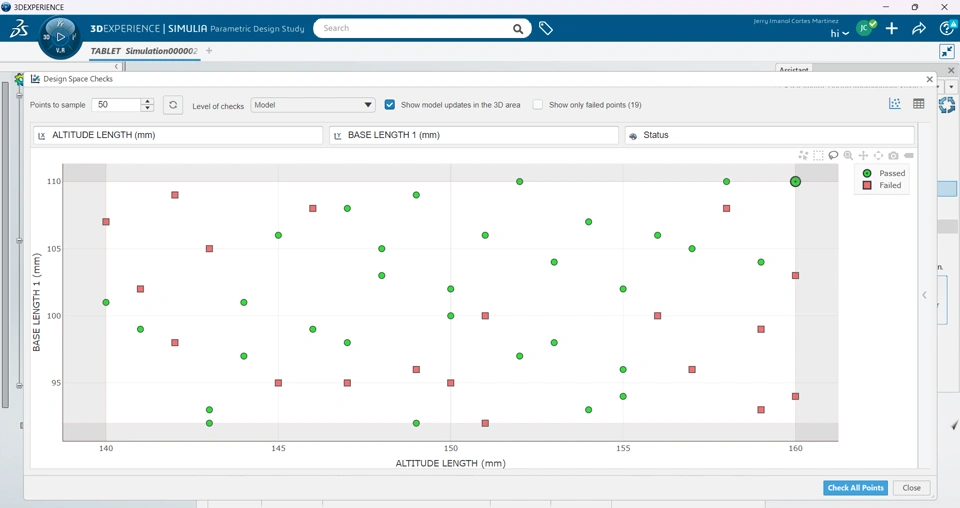Uncheck Show model updates in 3D area
The width and height of the screenshot is (960, 508).
[389, 105]
